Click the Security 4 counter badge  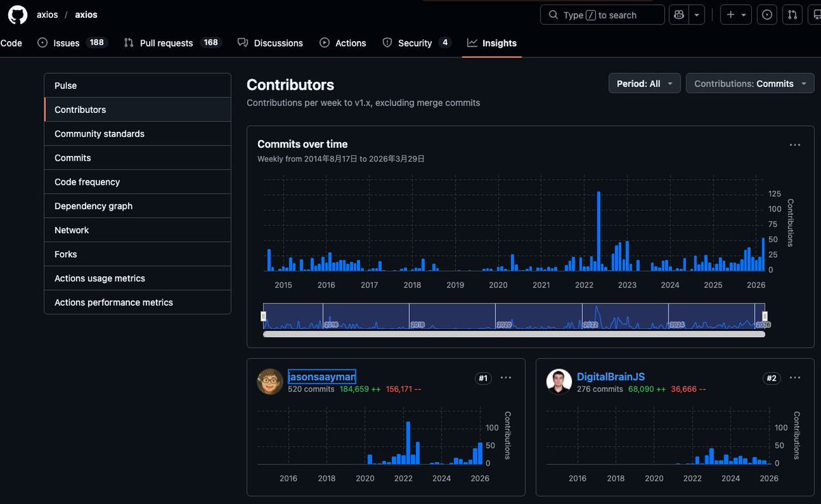[x=445, y=42]
